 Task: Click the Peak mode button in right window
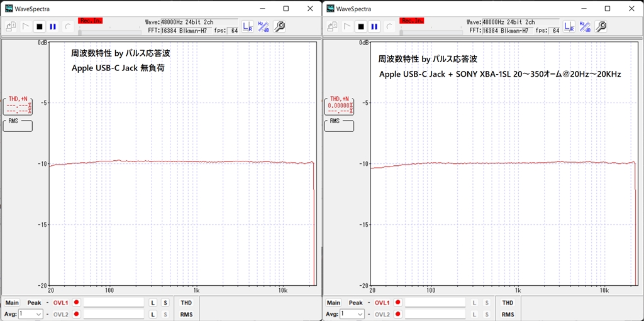coord(356,303)
